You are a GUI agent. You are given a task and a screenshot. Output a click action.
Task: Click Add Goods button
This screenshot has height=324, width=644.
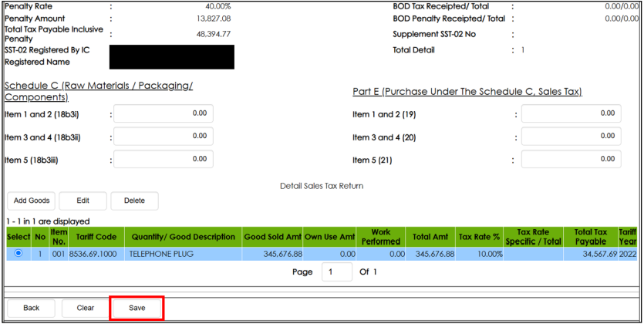tap(32, 201)
